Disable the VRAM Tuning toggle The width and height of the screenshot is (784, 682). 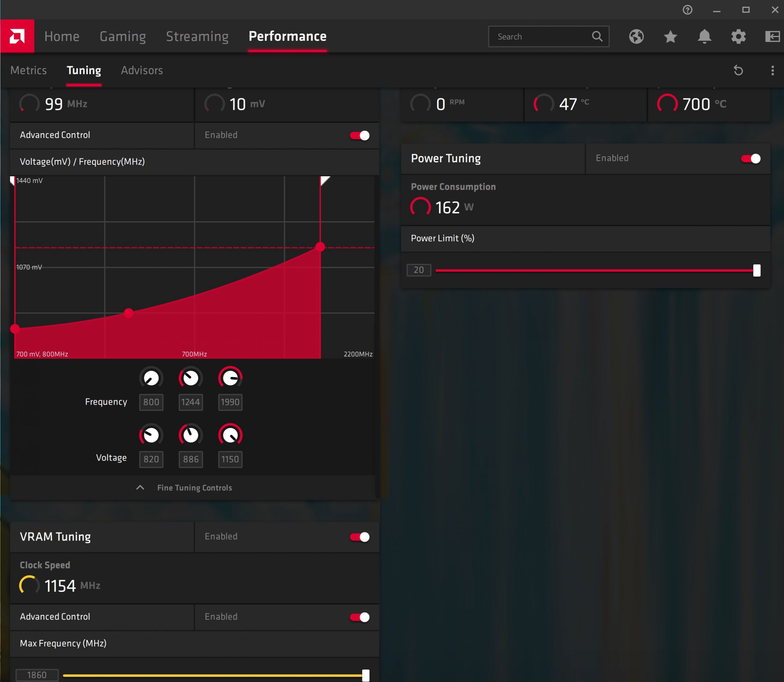360,537
